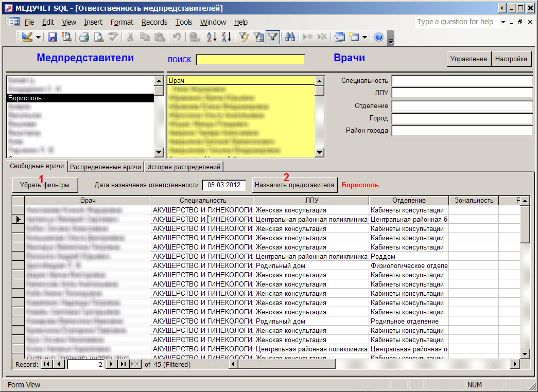Image resolution: width=538 pixels, height=392 pixels.
Task: Click the Настройки button
Action: pos(511,59)
